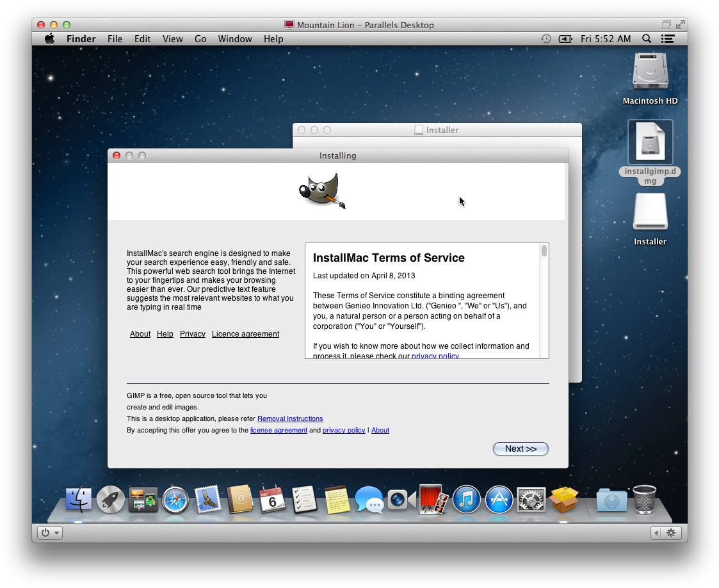This screenshot has height=588, width=719.
Task: Click the Licence agreement link under description
Action: click(x=245, y=333)
